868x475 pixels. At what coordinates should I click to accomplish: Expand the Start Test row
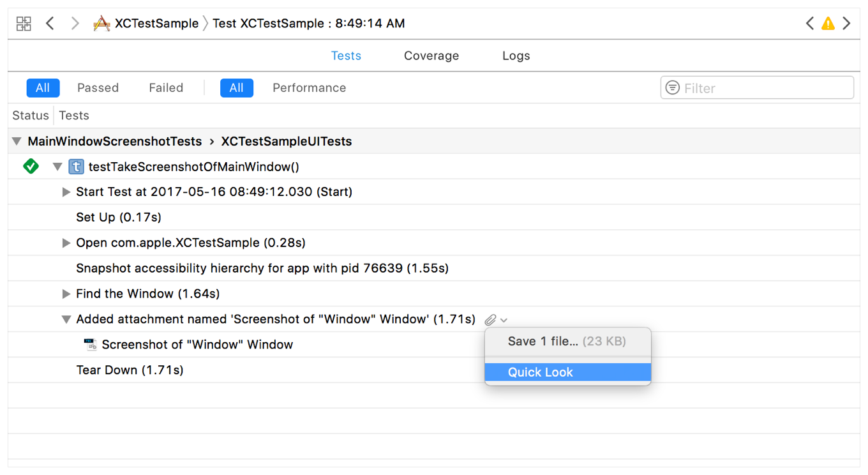[x=66, y=192]
